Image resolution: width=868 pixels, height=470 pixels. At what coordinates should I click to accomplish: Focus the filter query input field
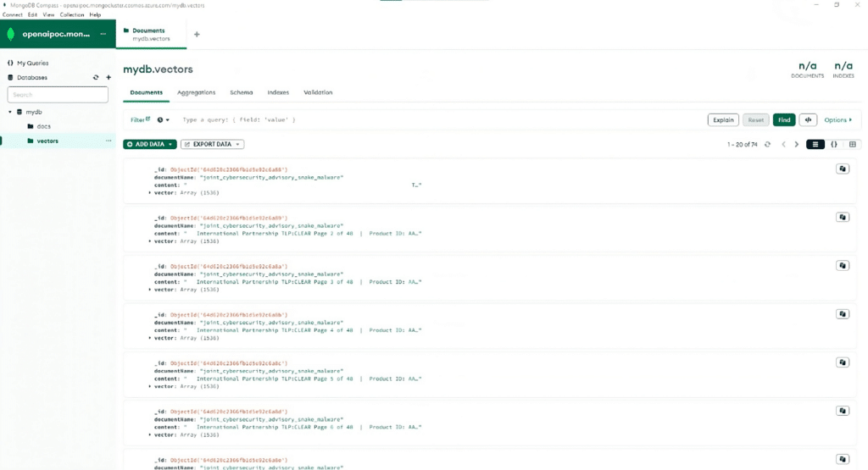(440, 120)
